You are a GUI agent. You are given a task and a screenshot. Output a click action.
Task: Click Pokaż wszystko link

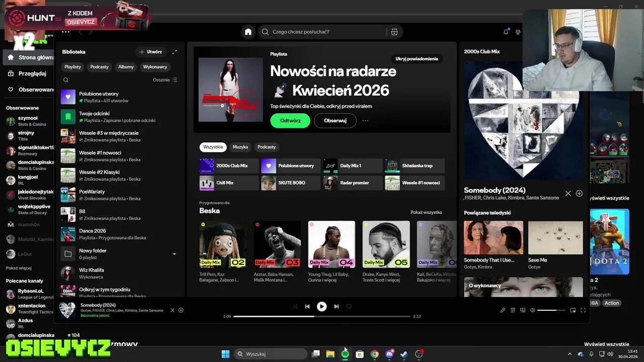coord(426,212)
